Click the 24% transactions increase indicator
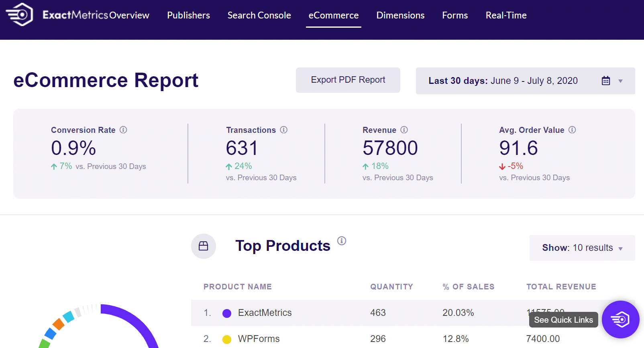Image resolution: width=644 pixels, height=348 pixels. (239, 166)
